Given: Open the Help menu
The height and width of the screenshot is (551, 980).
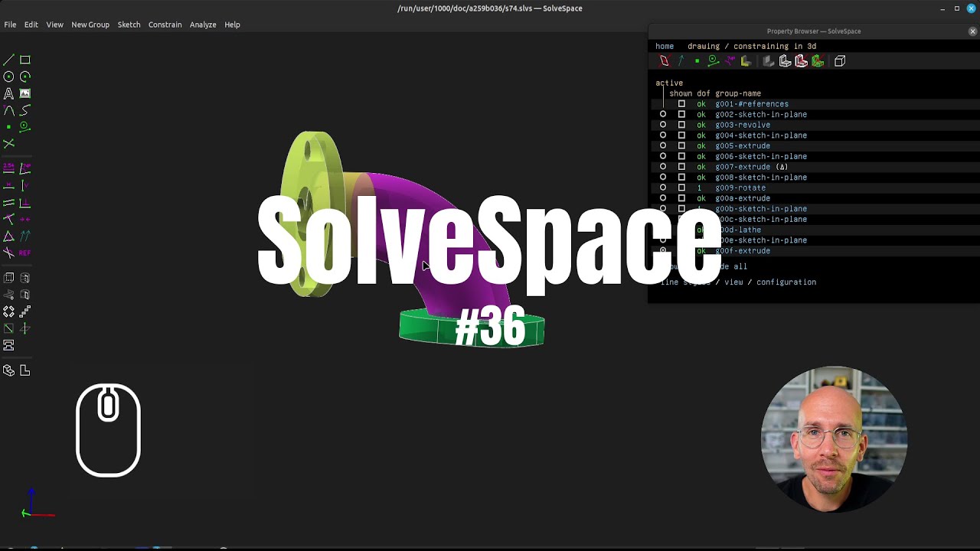Looking at the screenshot, I should (x=232, y=24).
